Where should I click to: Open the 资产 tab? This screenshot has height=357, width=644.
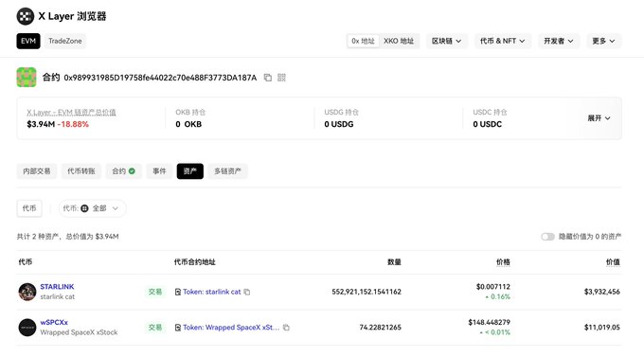(189, 170)
